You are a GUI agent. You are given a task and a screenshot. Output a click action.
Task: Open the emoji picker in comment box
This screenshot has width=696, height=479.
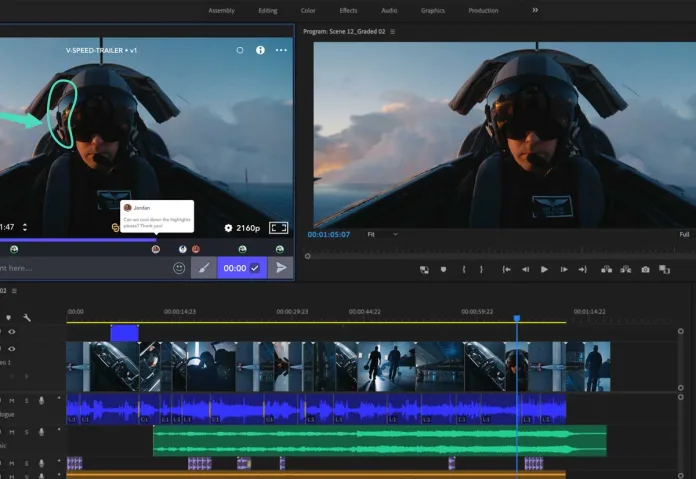click(x=179, y=268)
